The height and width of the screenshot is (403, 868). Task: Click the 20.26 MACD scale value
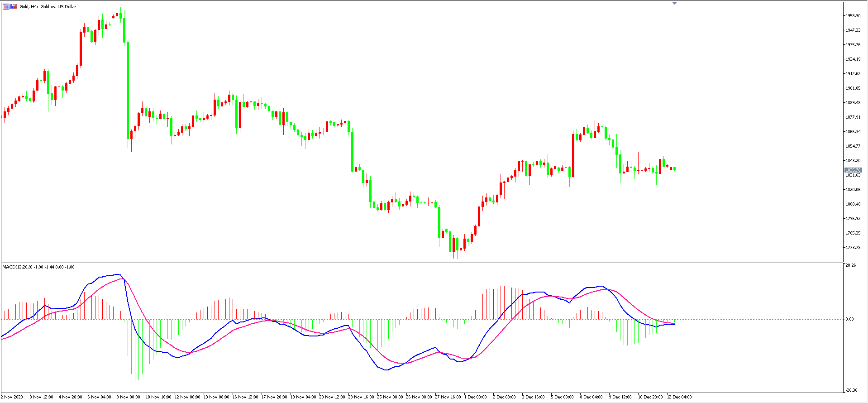pos(850,266)
